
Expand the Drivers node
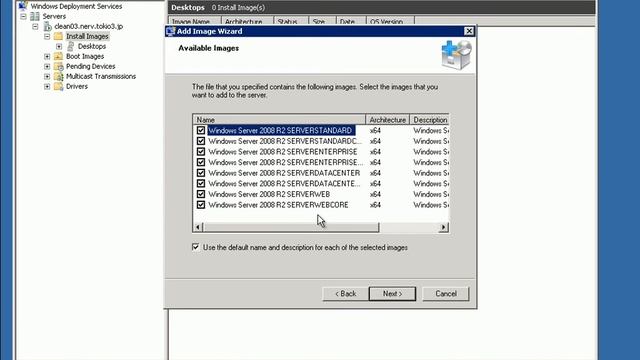pos(47,87)
